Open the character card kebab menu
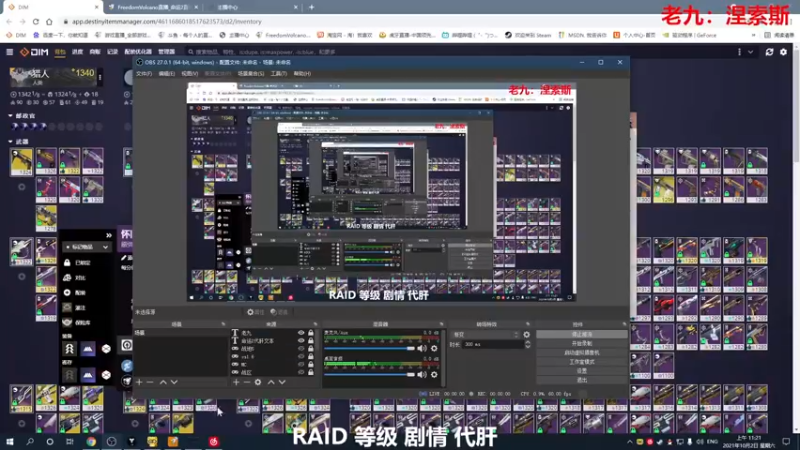This screenshot has width=800, height=450. click(x=100, y=78)
